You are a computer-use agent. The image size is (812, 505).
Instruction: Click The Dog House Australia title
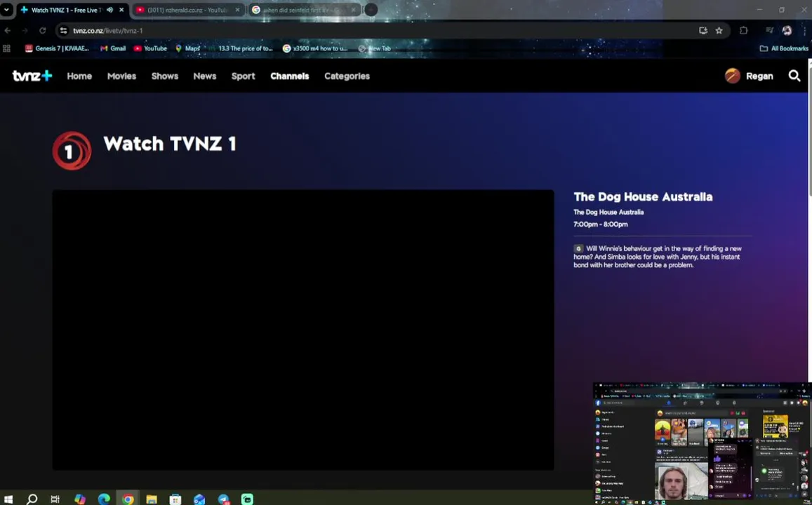(643, 196)
